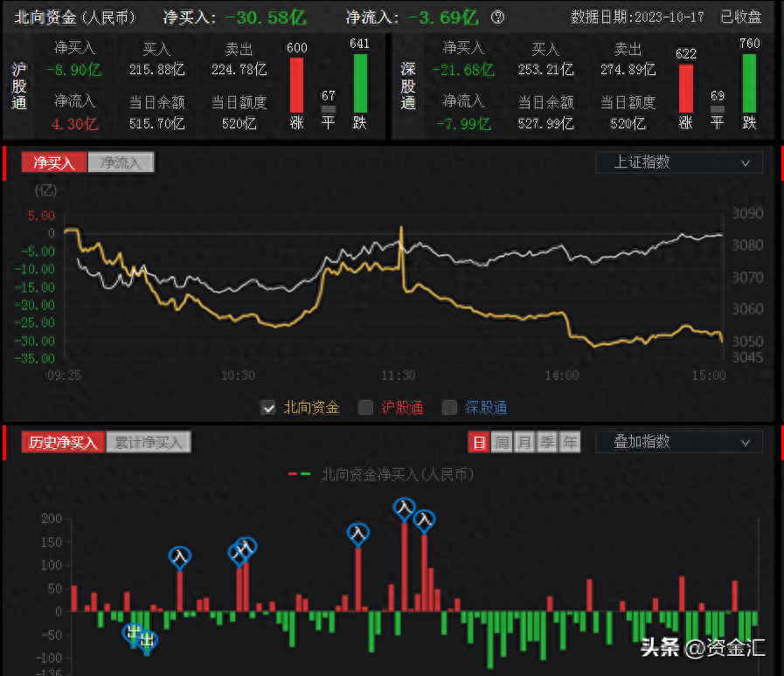This screenshot has width=784, height=676.
Task: Enable the 沪股通 checkbox
Action: 366,408
